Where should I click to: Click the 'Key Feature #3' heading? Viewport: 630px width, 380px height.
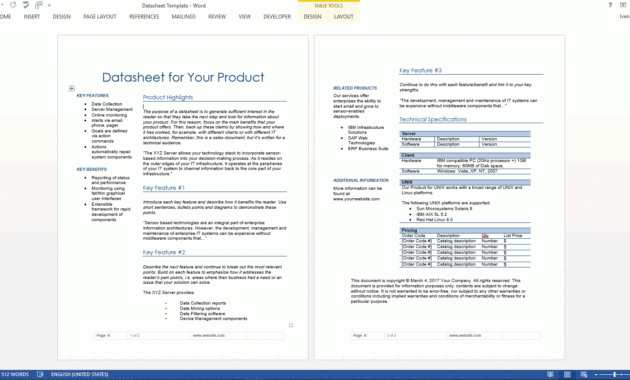(420, 70)
